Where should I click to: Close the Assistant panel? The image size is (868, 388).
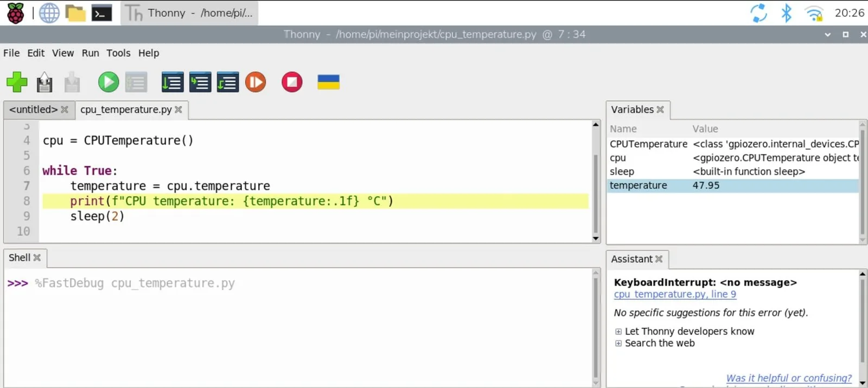(659, 259)
